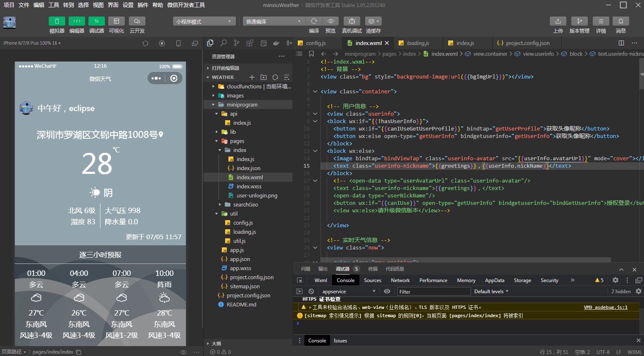The image size is (644, 356).
Task: Close the index.wxml tab
Action: [x=387, y=43]
